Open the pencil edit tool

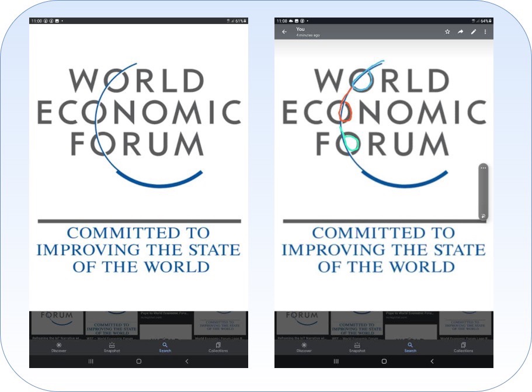click(x=473, y=32)
